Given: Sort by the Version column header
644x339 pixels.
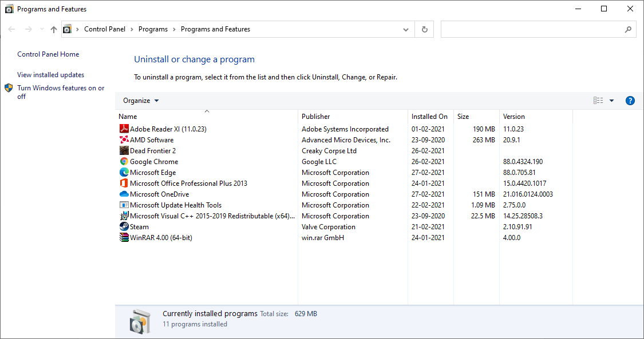Looking at the screenshot, I should (536, 117).
